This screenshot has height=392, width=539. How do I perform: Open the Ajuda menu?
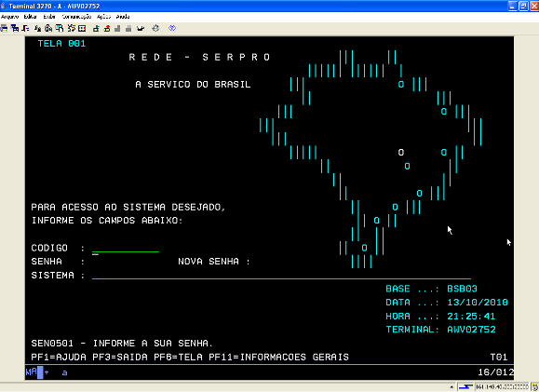(x=123, y=17)
